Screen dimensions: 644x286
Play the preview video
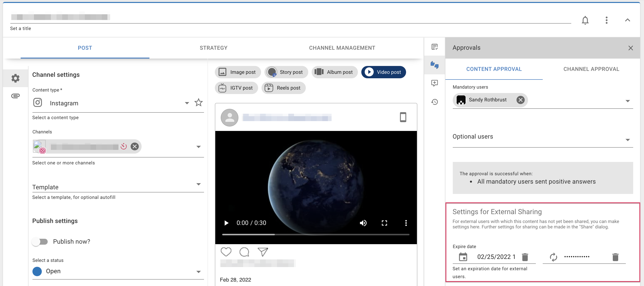point(226,223)
